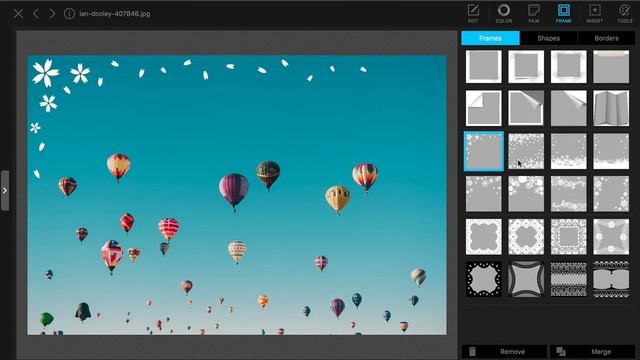The width and height of the screenshot is (640, 360).
Task: Select the taped-top frame thumbnail
Action: click(611, 67)
